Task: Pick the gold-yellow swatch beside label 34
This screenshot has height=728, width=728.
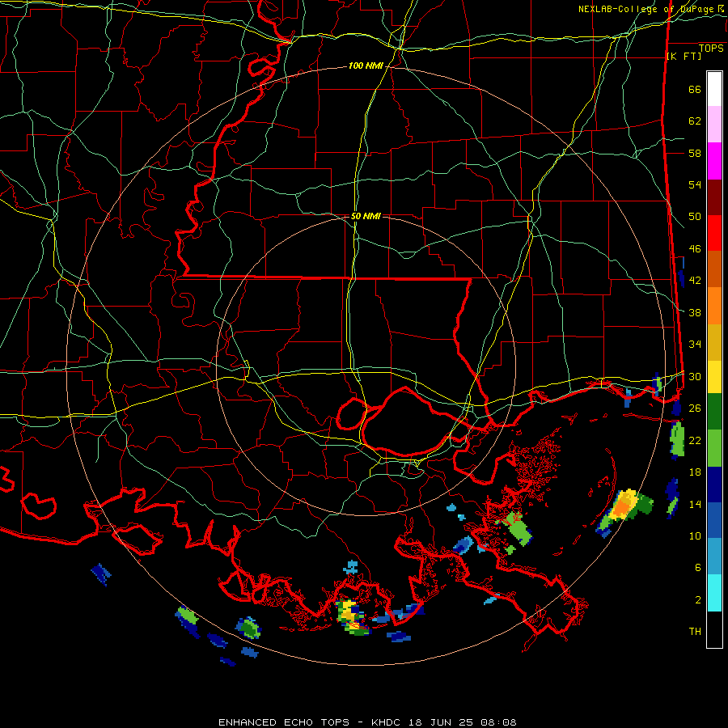Action: (x=714, y=343)
